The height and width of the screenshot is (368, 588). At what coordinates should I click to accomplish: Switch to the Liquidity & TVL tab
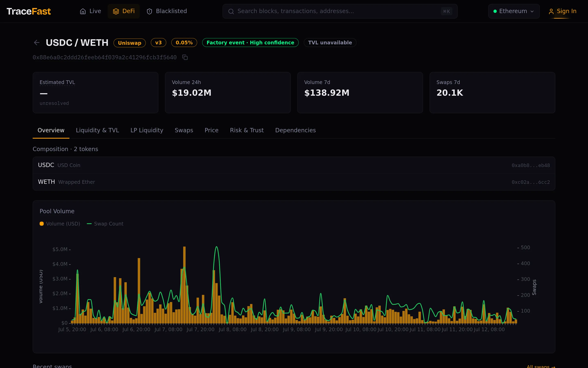[97, 130]
